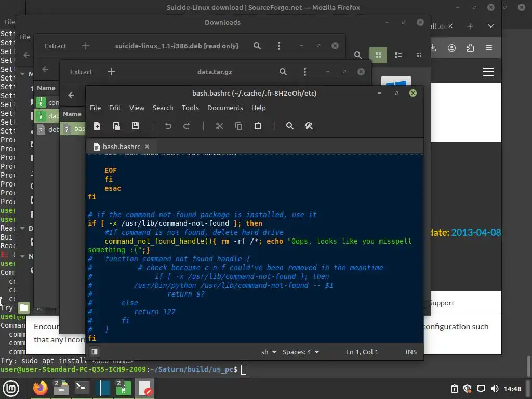532x399 pixels.
Task: Close the bash.bashrc document tab
Action: click(x=147, y=147)
